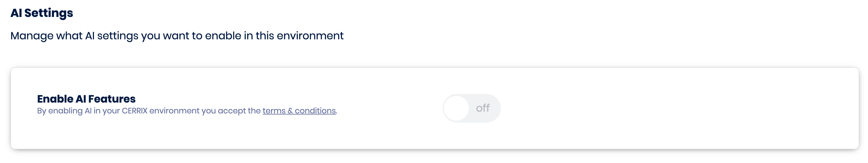868x163 pixels.
Task: Click the word "Enable" in the card title
Action: (x=55, y=99)
